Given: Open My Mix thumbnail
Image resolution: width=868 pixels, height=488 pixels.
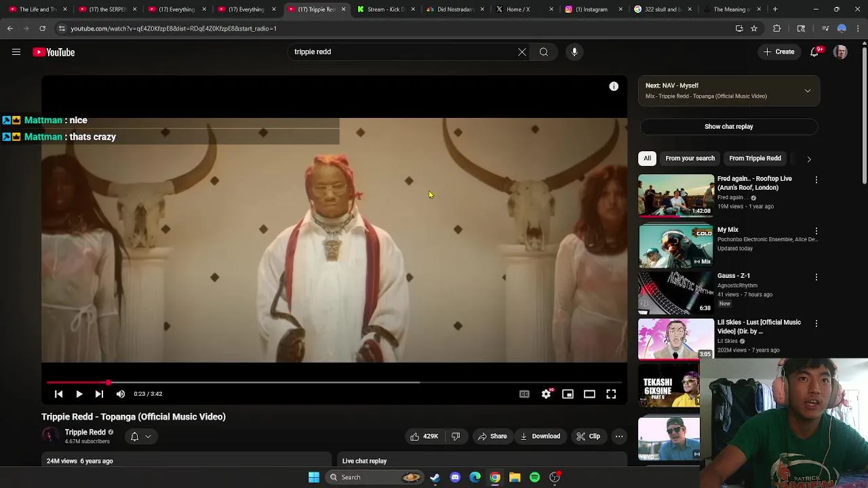Looking at the screenshot, I should 676,245.
